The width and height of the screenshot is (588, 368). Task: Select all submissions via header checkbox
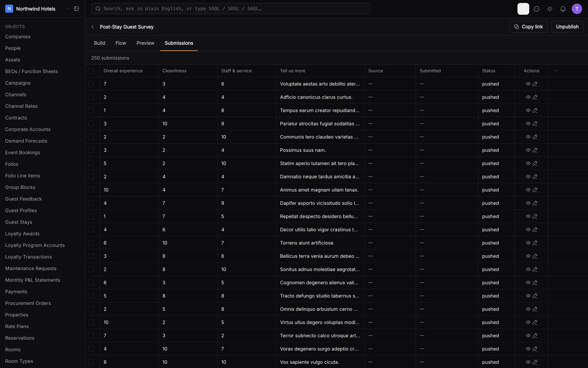click(x=91, y=71)
